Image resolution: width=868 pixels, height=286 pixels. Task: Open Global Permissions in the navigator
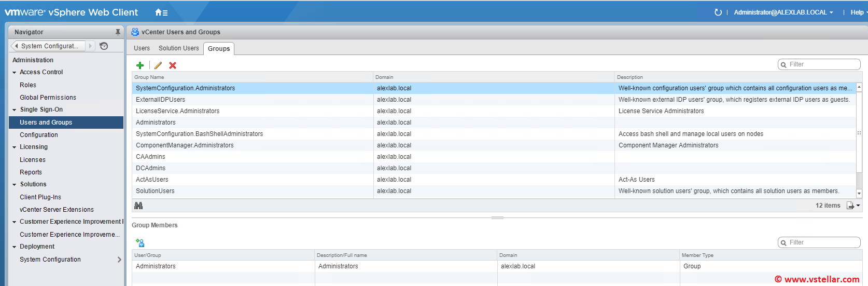click(48, 98)
